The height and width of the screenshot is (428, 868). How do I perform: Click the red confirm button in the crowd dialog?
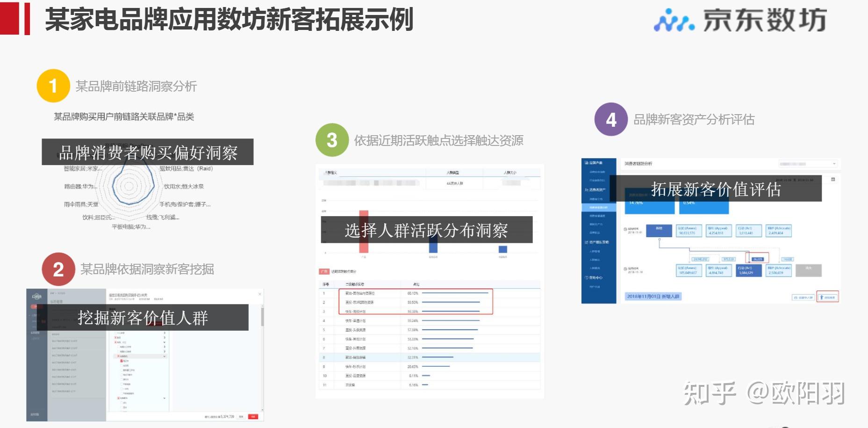[253, 416]
